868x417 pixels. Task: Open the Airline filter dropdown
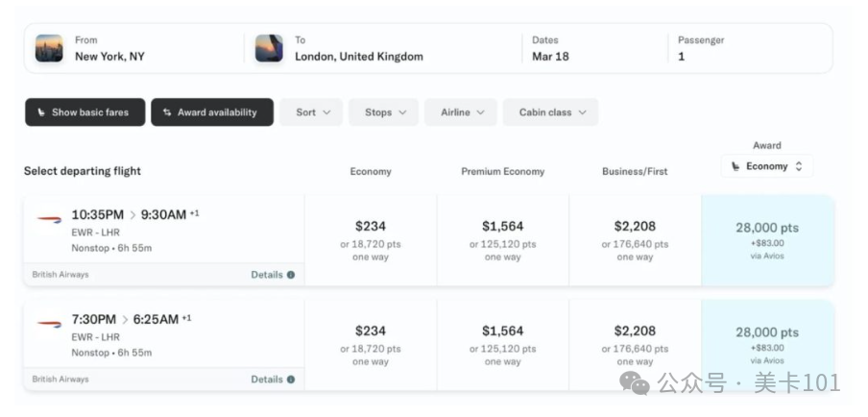tap(461, 112)
